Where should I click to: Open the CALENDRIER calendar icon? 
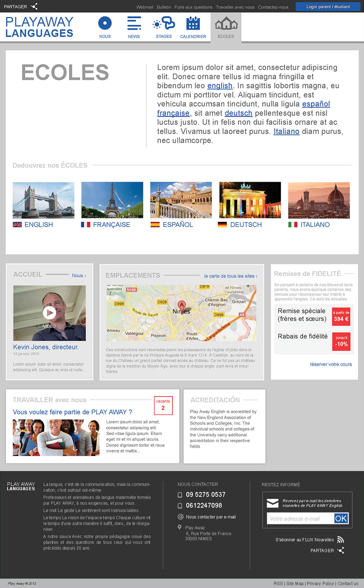coord(193,23)
